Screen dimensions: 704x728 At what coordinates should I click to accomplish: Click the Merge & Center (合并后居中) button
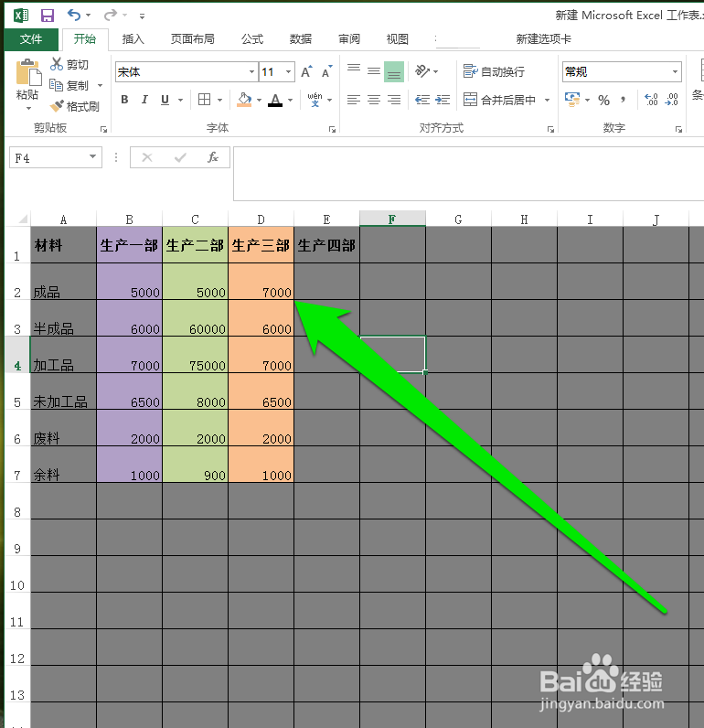500,100
